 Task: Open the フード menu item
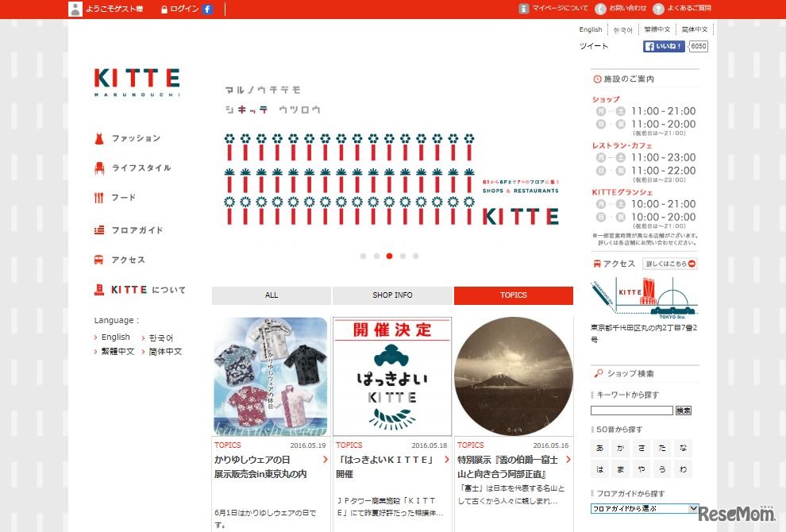click(124, 198)
